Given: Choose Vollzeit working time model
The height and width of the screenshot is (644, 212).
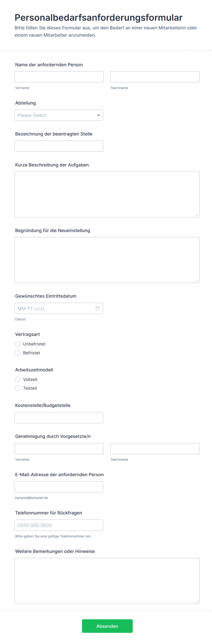Looking at the screenshot, I should 18,379.
